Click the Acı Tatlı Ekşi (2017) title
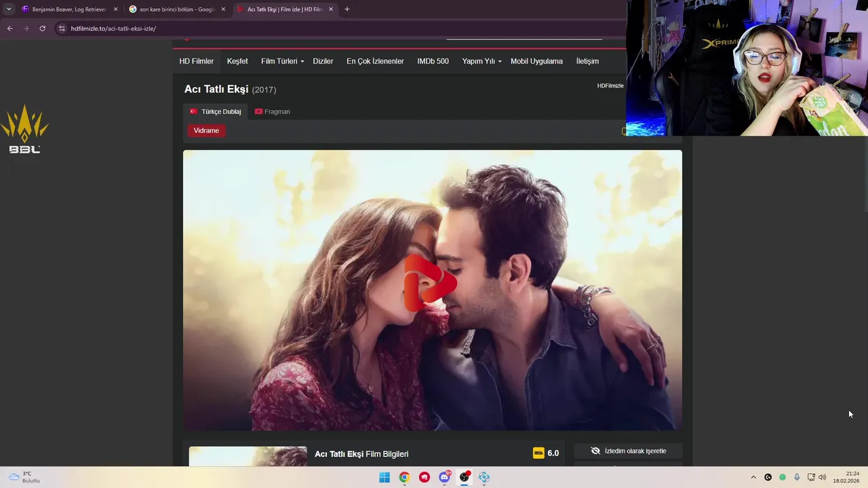The width and height of the screenshot is (868, 488). (230, 89)
